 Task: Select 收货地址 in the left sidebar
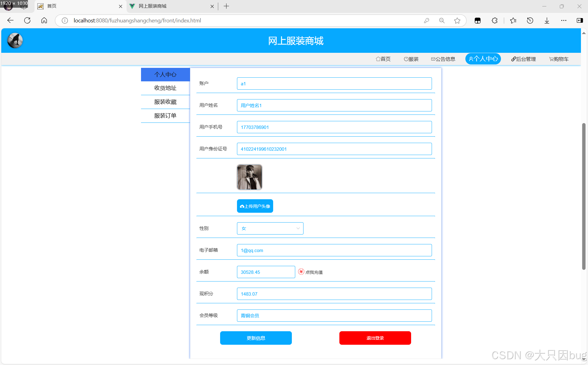point(166,88)
